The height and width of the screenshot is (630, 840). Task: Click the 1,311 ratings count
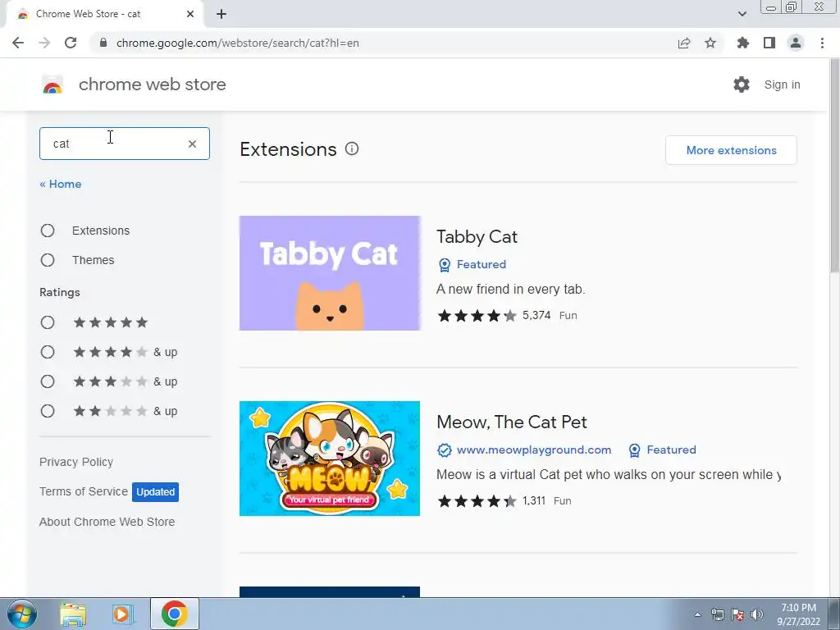click(533, 500)
